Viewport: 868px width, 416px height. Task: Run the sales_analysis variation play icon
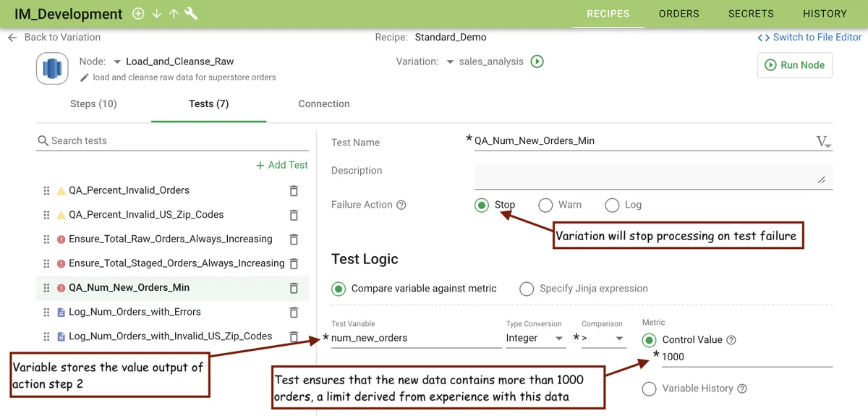click(537, 61)
